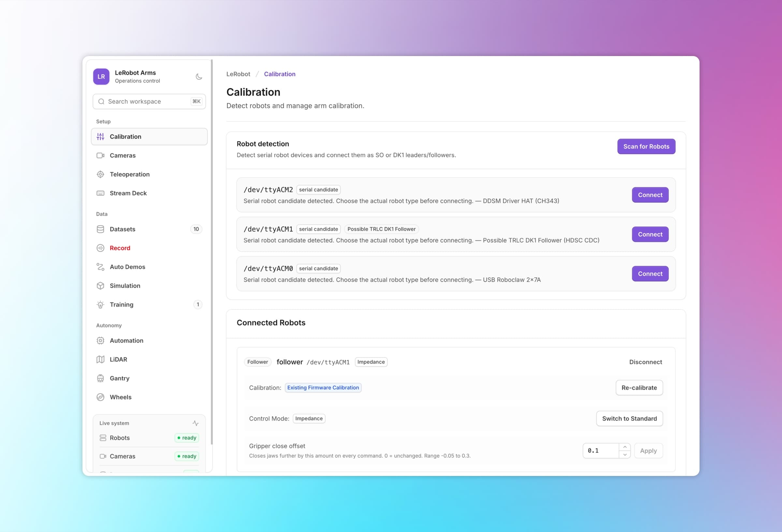Click the Possible TRLC DK1 Follower tag
782x532 pixels.
pos(381,229)
